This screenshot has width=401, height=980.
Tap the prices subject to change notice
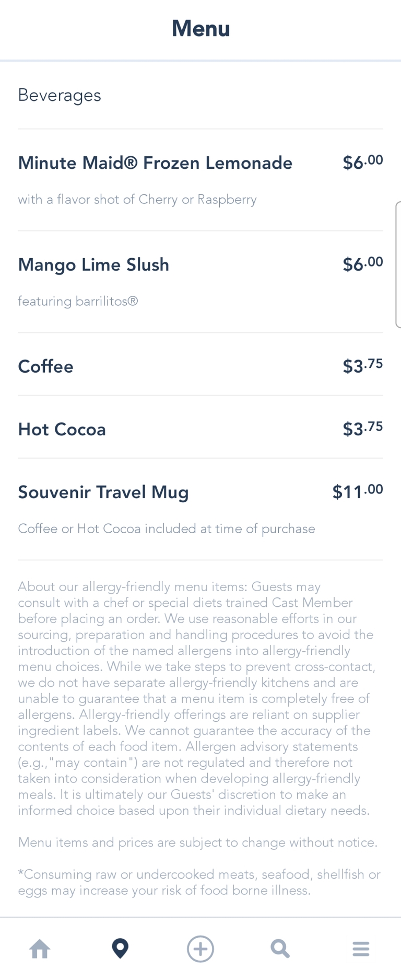[x=198, y=843]
